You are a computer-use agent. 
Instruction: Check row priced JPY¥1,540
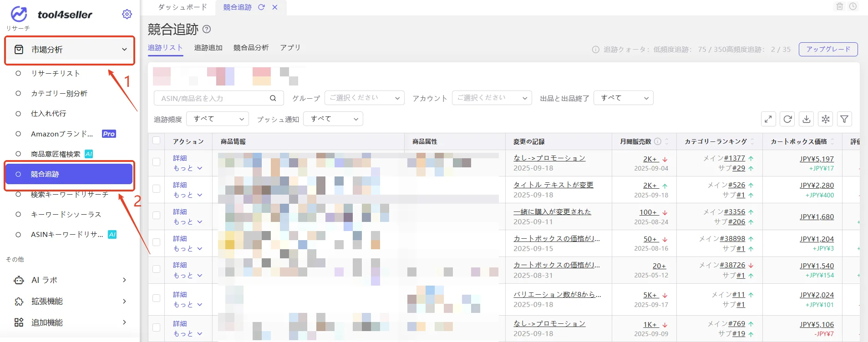157,269
